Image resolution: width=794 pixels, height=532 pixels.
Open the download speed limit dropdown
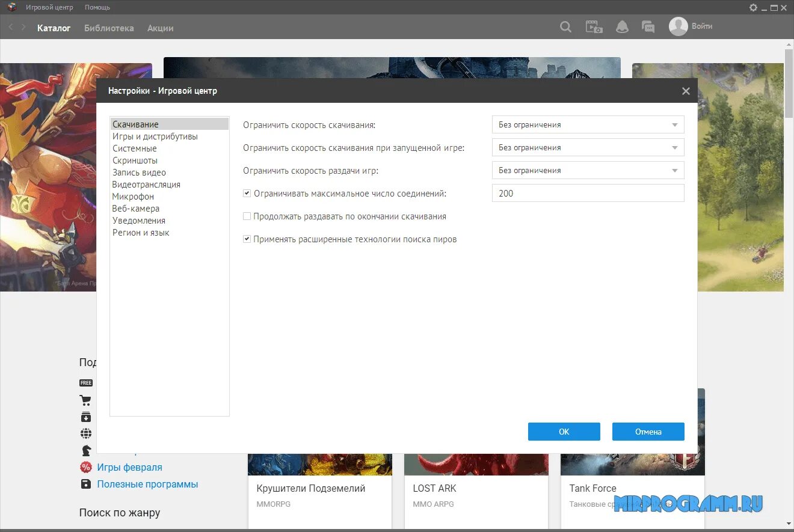click(x=588, y=124)
